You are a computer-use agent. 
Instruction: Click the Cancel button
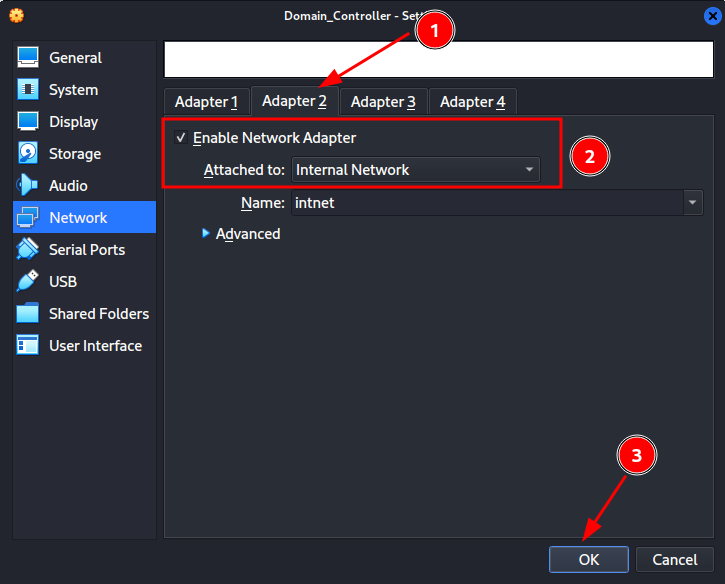675,559
